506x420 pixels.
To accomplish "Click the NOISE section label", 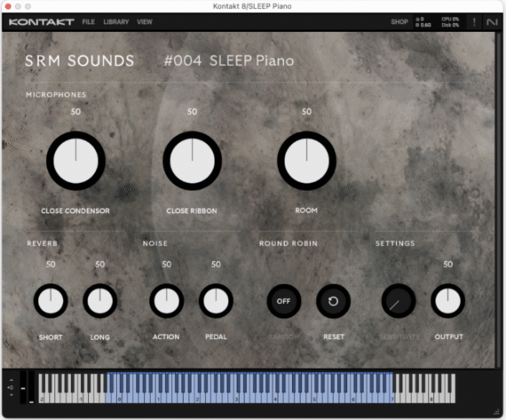I will coord(154,243).
